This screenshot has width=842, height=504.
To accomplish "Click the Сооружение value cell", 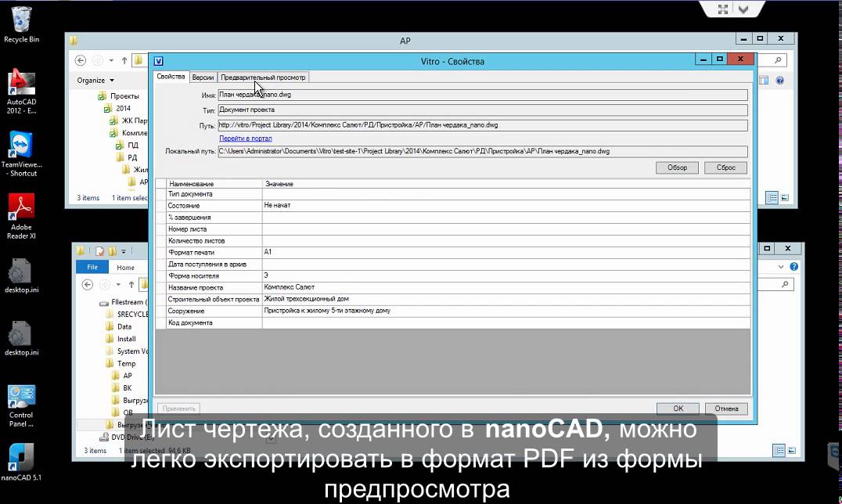I will 506,311.
